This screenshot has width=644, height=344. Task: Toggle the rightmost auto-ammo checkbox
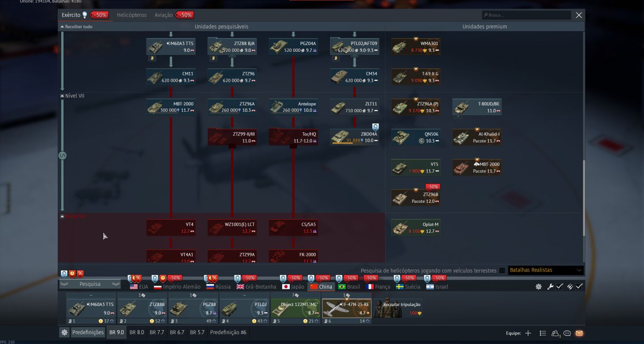coord(579,287)
